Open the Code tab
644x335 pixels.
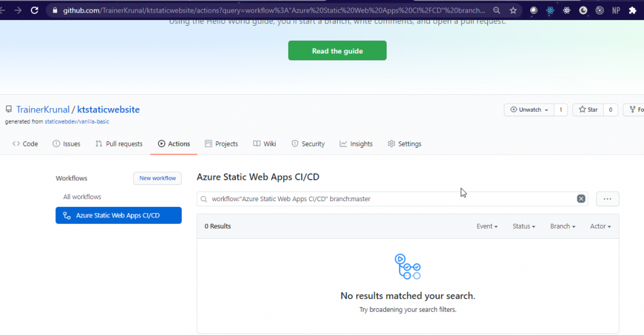25,144
